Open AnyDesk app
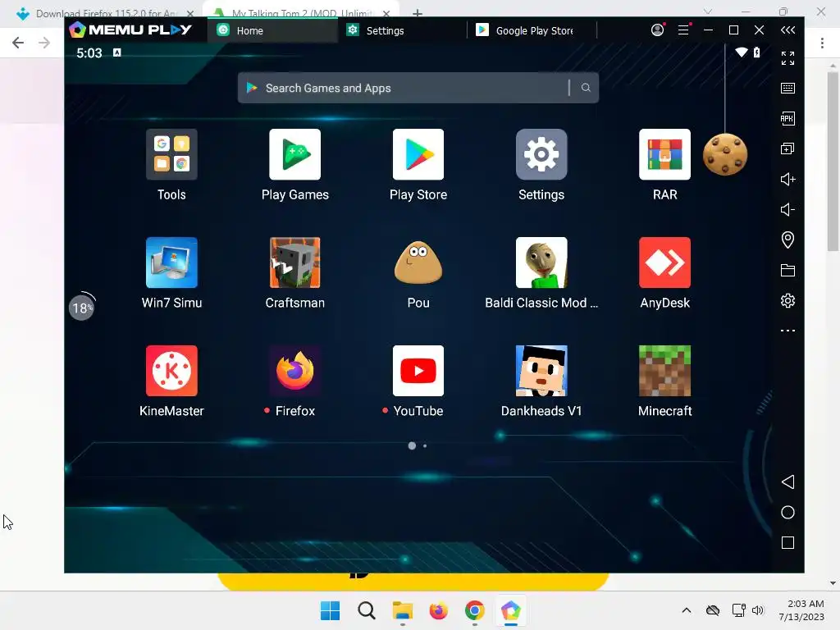This screenshot has width=840, height=630. click(664, 262)
